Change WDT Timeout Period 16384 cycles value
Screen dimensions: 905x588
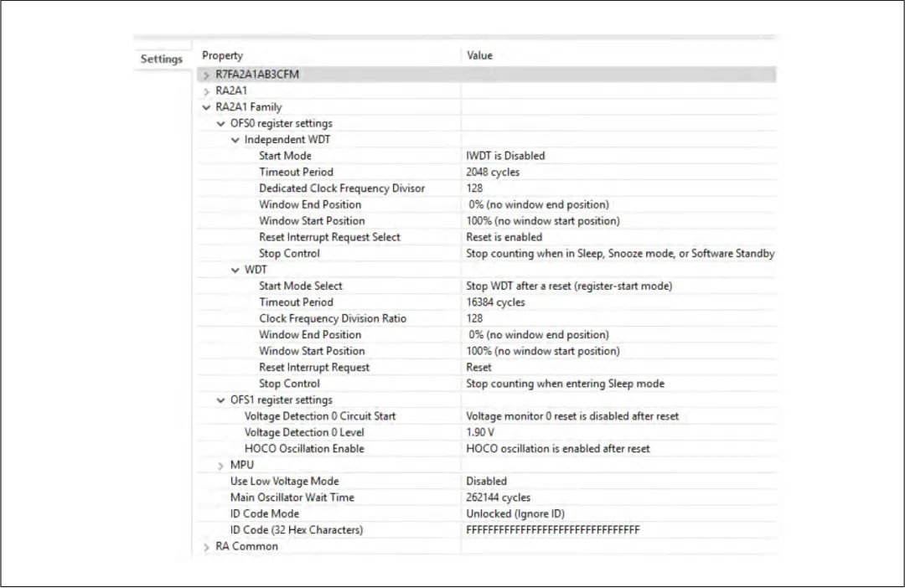click(x=495, y=302)
